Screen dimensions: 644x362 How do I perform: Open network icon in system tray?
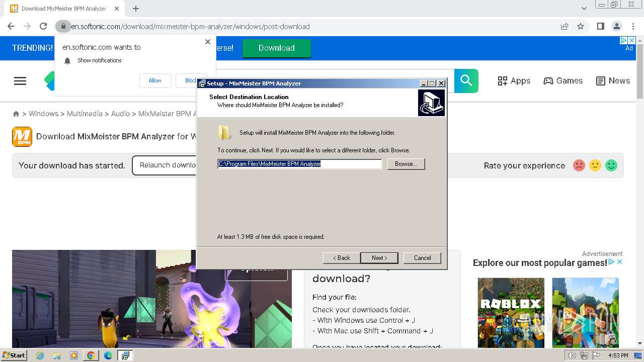584,355
